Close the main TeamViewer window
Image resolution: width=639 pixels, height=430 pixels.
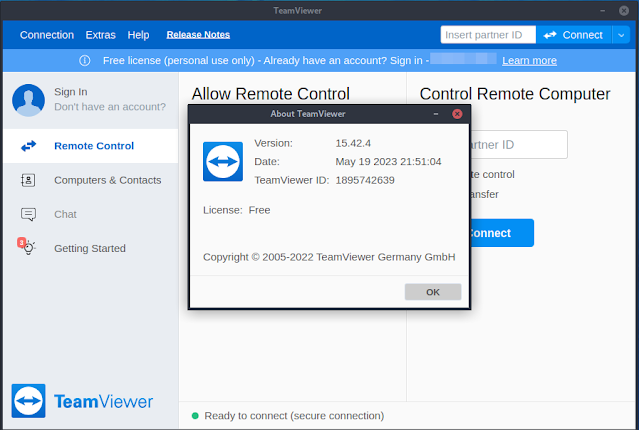[624, 11]
